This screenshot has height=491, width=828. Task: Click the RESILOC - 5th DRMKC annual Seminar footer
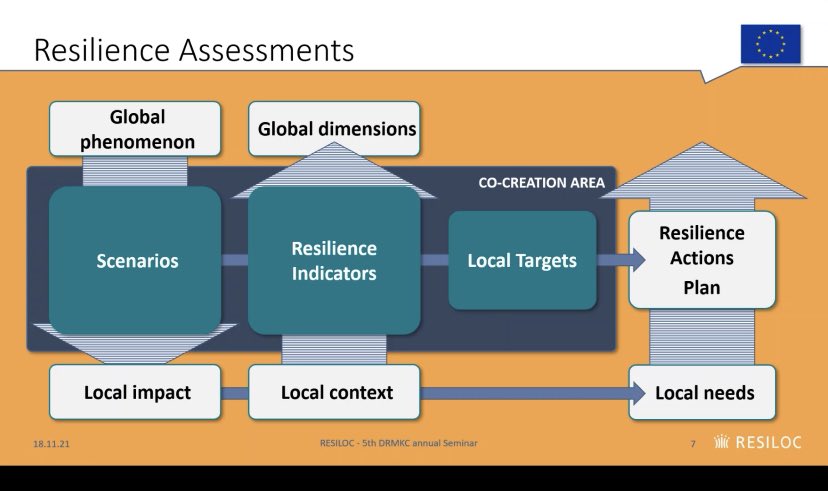coord(399,443)
